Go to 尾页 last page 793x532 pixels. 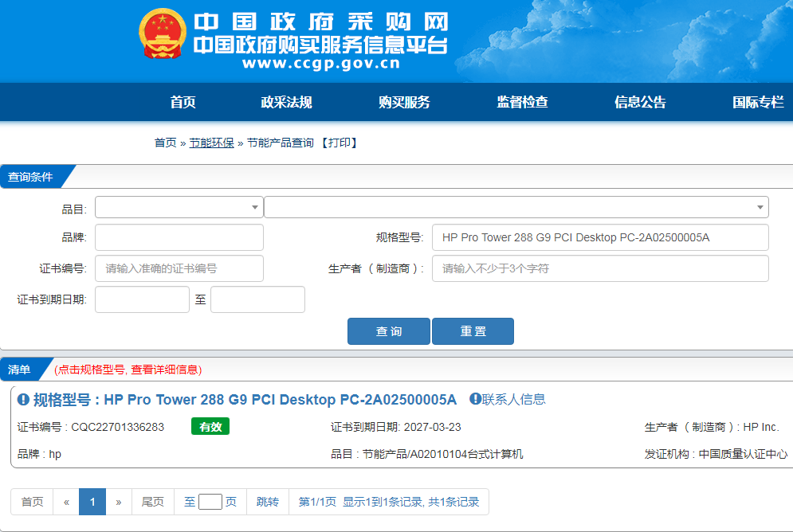(153, 502)
